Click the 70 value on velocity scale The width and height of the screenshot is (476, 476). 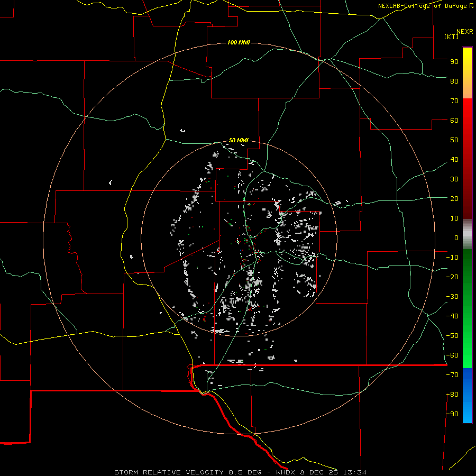[454, 101]
